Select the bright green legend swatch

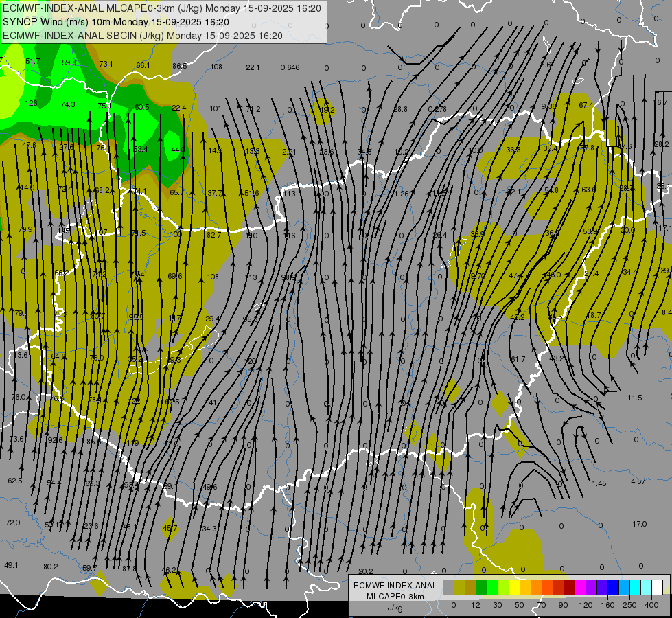(492, 587)
